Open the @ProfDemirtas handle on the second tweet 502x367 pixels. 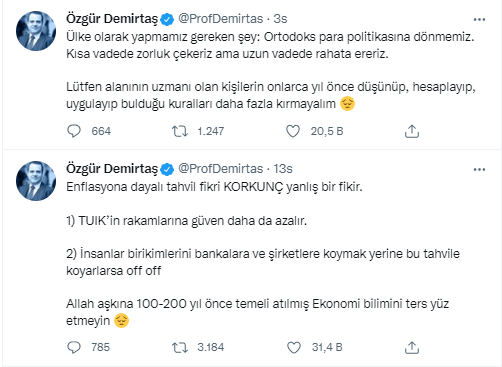click(221, 169)
